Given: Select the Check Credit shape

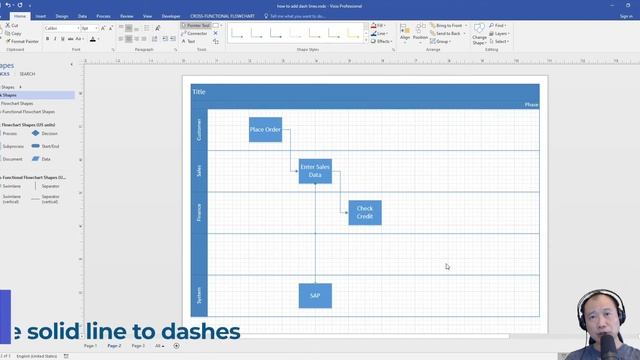Looking at the screenshot, I should coord(365,213).
